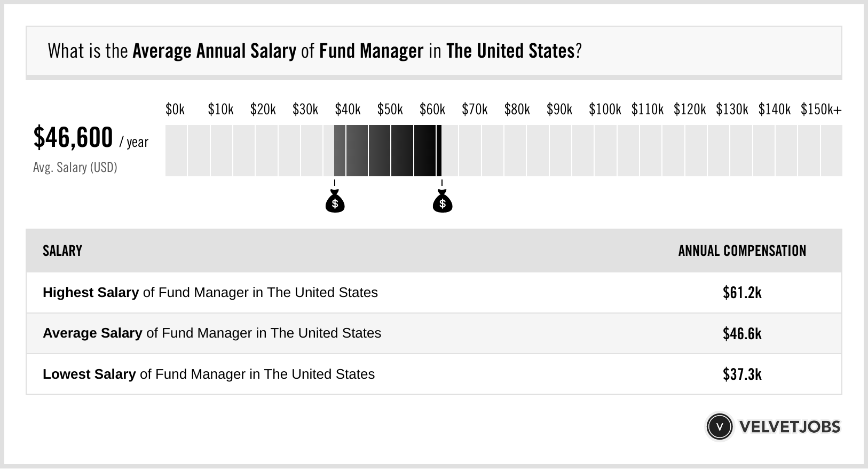Image resolution: width=868 pixels, height=469 pixels.
Task: Click the SALARY column header
Action: [62, 251]
